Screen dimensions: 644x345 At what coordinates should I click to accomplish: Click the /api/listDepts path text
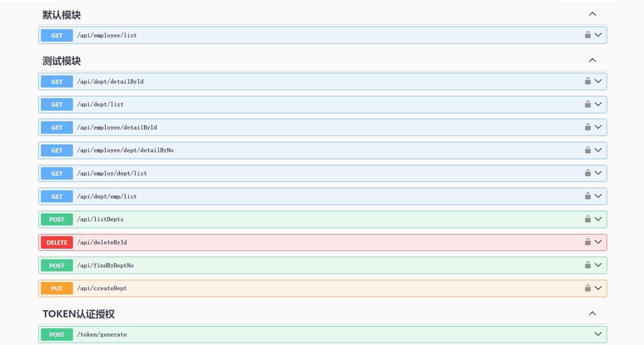pyautogui.click(x=100, y=219)
